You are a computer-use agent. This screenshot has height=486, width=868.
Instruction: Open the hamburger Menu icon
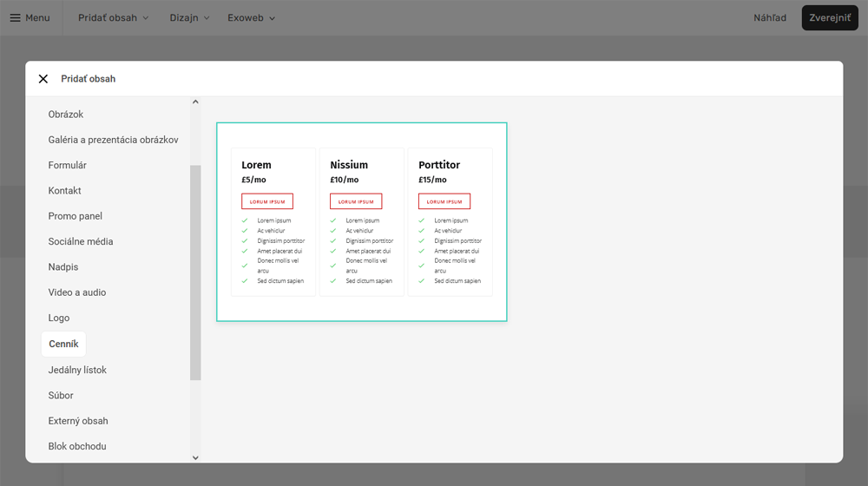tap(16, 17)
